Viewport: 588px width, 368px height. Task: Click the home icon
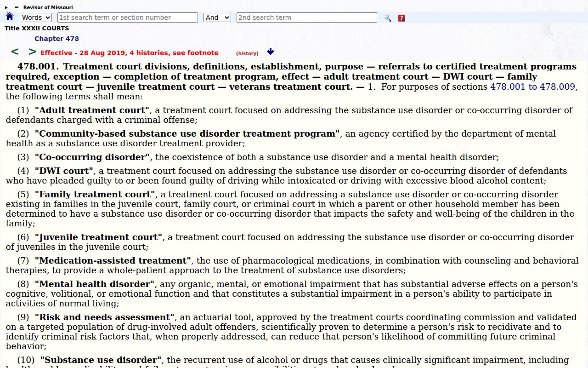tap(10, 17)
